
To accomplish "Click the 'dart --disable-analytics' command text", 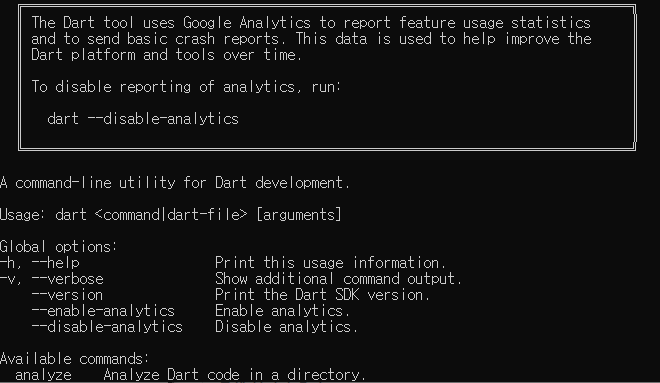I will tap(143, 119).
